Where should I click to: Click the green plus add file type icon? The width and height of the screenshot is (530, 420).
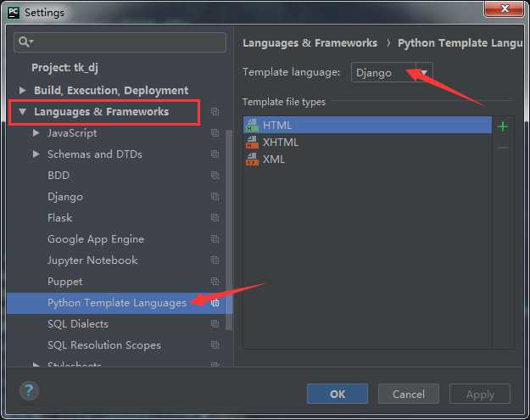coord(503,126)
